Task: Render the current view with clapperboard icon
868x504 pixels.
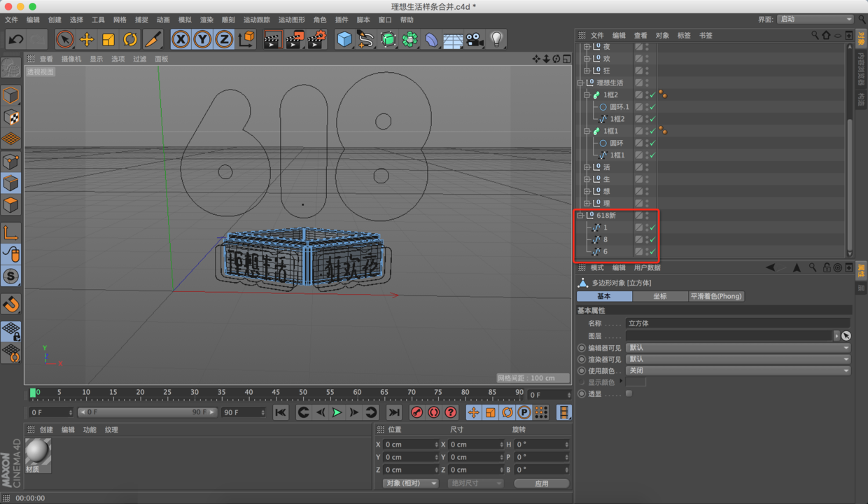Action: (272, 39)
